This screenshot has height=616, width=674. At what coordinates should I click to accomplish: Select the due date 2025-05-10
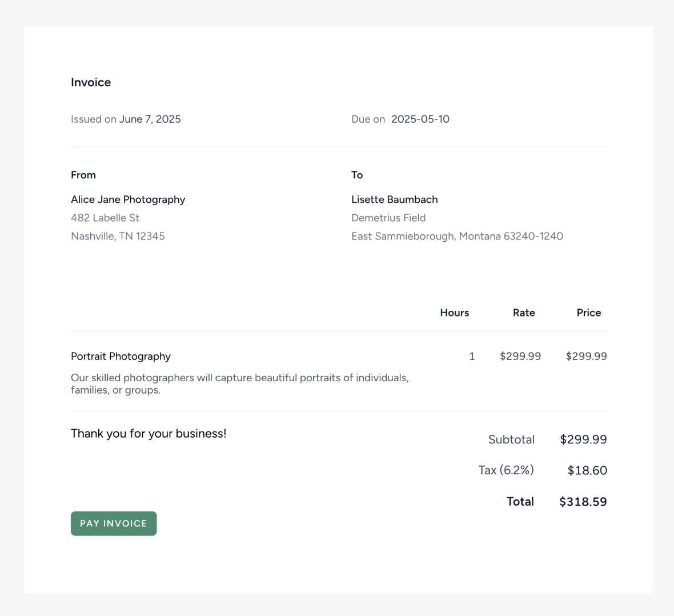coord(420,119)
